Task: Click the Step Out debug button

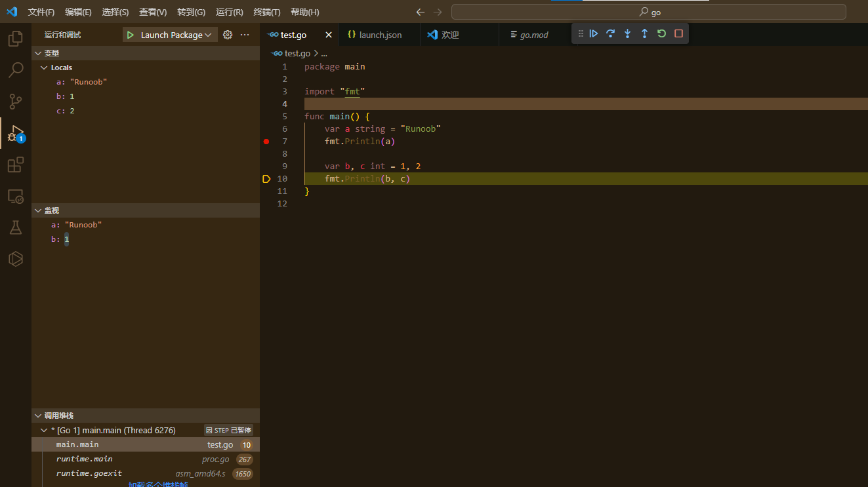Action: (x=644, y=33)
